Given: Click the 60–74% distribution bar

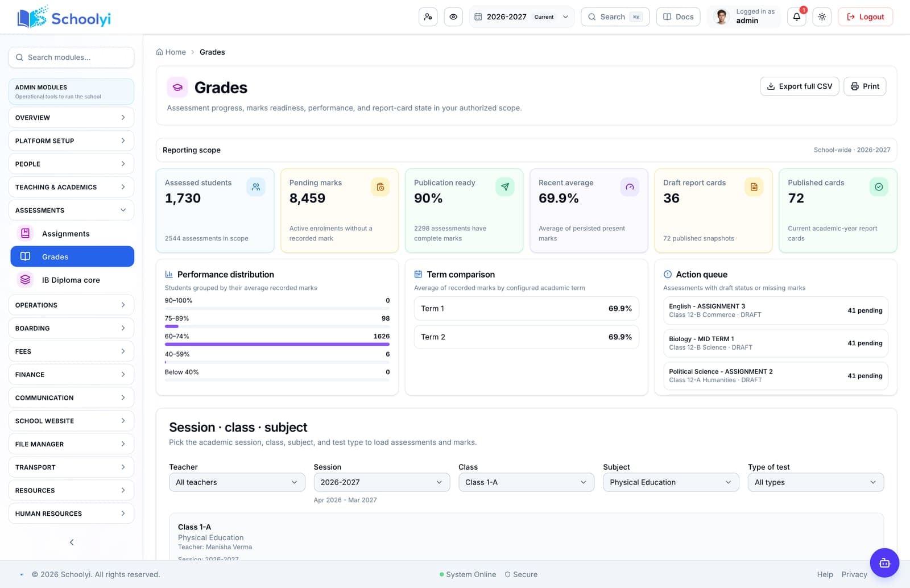Looking at the screenshot, I should pos(277,344).
